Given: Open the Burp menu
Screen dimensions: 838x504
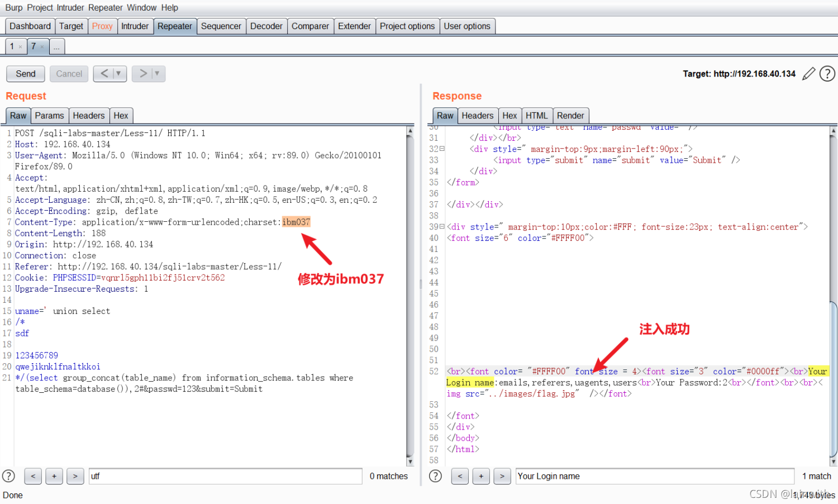Looking at the screenshot, I should tap(14, 8).
